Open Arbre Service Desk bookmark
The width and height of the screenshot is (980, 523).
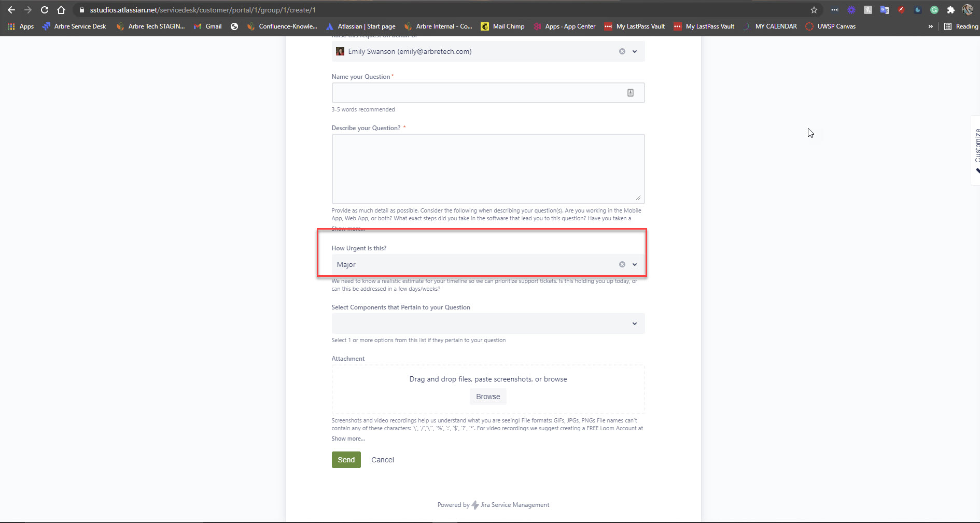(74, 26)
